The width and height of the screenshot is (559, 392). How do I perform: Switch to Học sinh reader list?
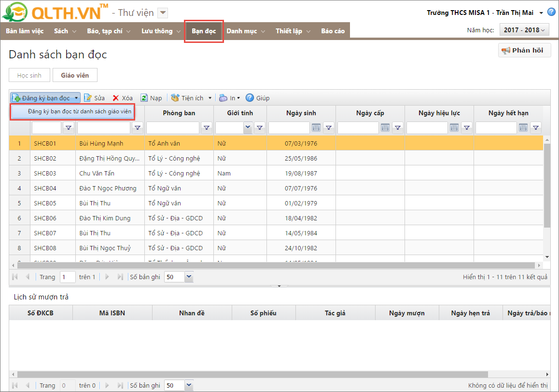tap(29, 75)
